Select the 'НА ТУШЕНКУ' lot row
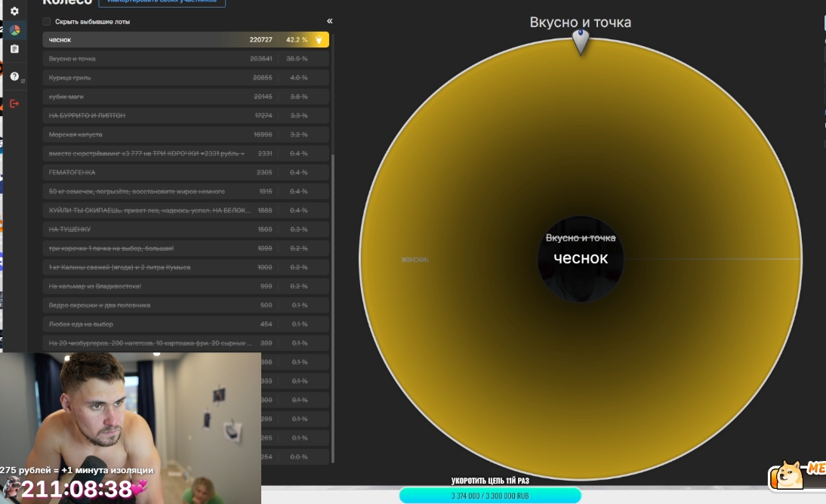The height and width of the screenshot is (504, 826). point(186,229)
